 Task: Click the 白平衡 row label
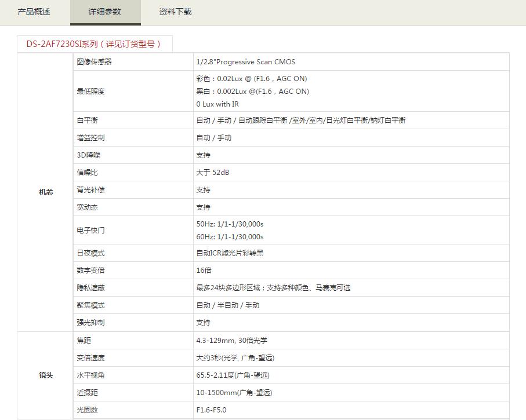(x=87, y=120)
